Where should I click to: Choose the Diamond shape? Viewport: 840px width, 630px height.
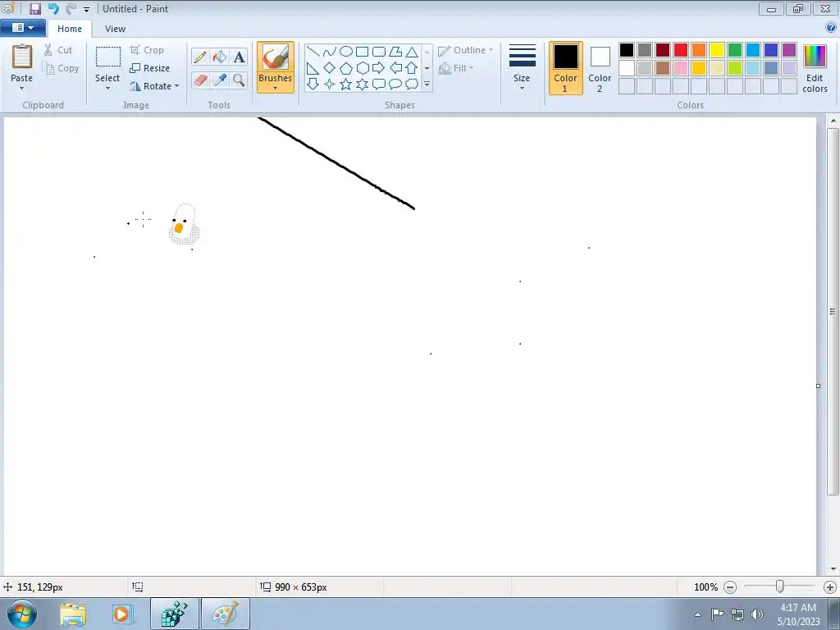click(x=330, y=68)
